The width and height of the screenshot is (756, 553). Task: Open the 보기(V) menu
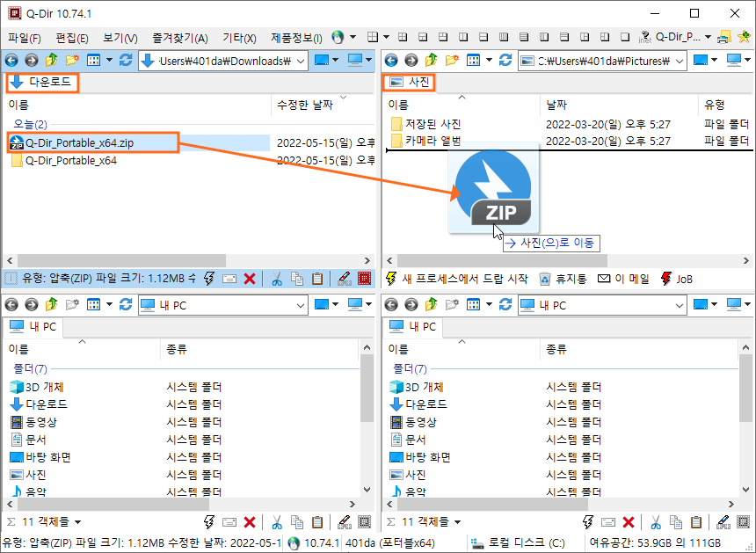click(120, 38)
